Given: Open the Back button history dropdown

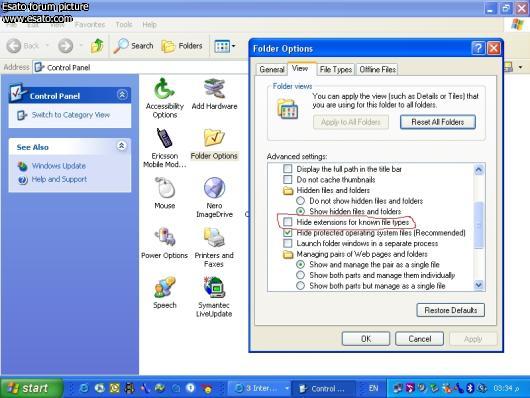Looking at the screenshot, I should pos(47,46).
